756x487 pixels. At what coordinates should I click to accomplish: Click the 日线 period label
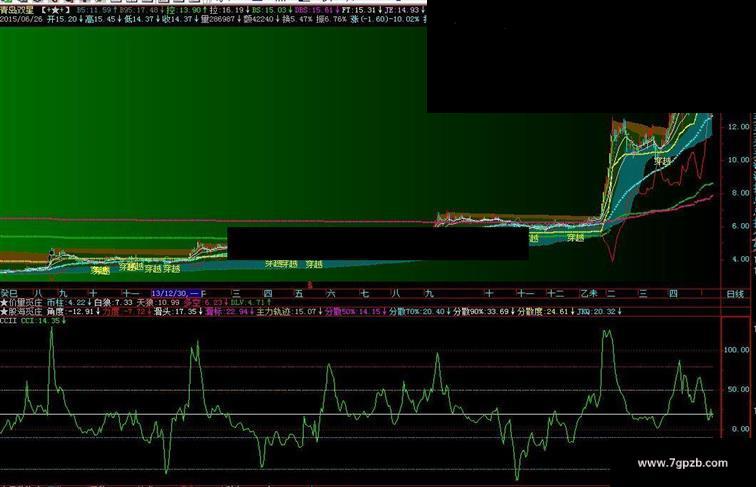pos(735,294)
